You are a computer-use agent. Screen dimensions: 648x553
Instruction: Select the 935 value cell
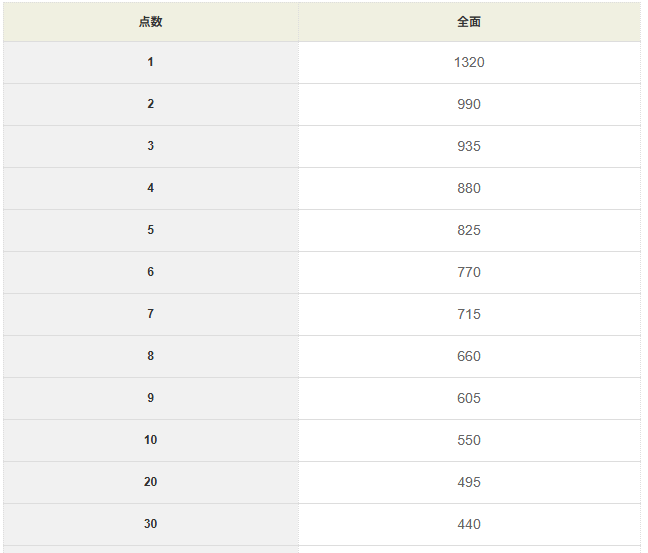[468, 147]
